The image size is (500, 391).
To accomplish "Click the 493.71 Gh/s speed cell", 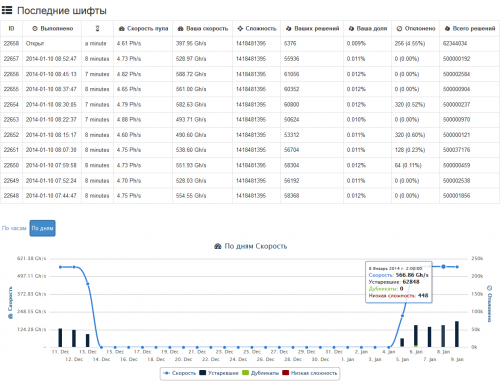I will pyautogui.click(x=191, y=120).
